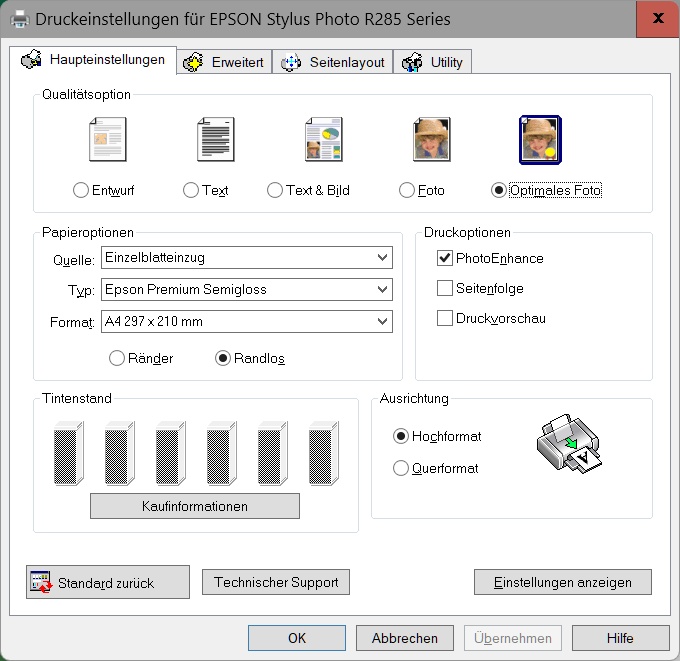Choose the Ränder radio option
The width and height of the screenshot is (680, 661).
117,358
